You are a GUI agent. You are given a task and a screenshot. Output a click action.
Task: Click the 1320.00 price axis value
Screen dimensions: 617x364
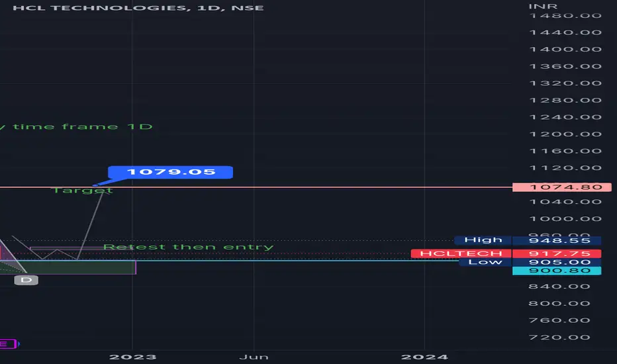pyautogui.click(x=566, y=83)
